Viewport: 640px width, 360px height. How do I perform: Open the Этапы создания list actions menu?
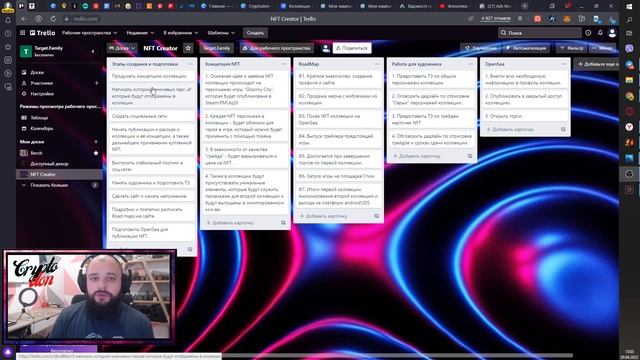pos(190,64)
